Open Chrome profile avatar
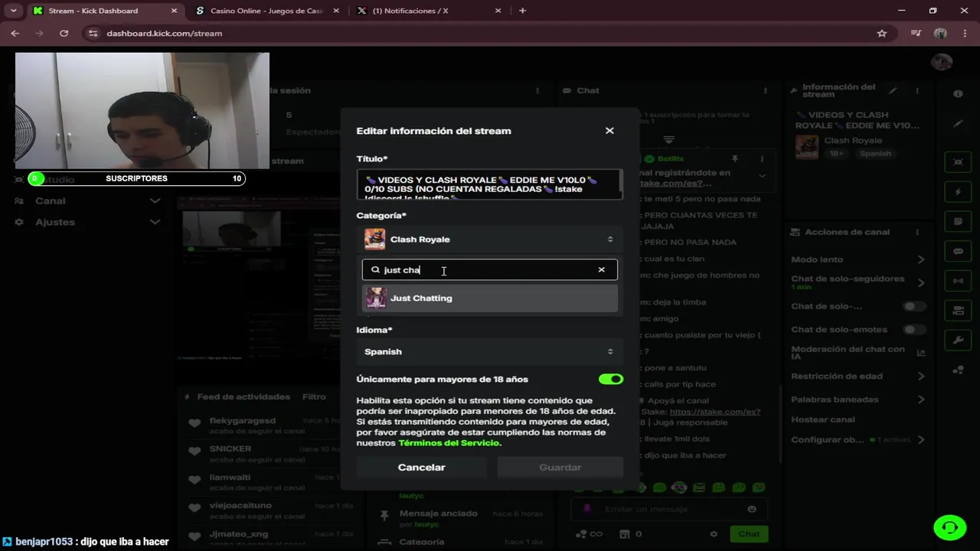This screenshot has width=980, height=551. tap(941, 33)
